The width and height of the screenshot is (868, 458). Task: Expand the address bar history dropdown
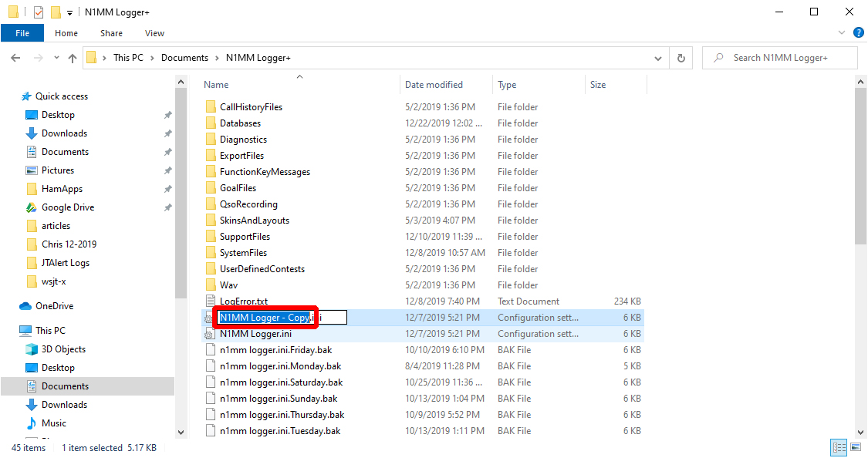(x=657, y=58)
